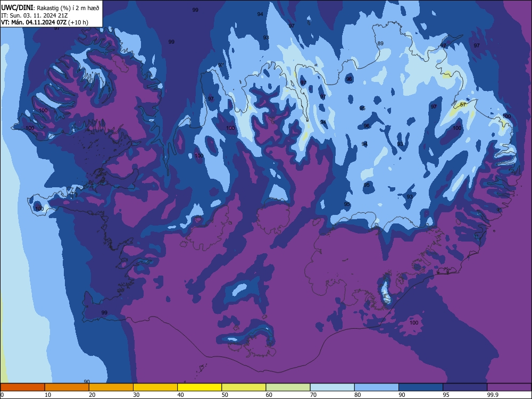Select the navy 95–99.9 legend swatch
The height and width of the screenshot is (399, 532).
click(x=465, y=387)
